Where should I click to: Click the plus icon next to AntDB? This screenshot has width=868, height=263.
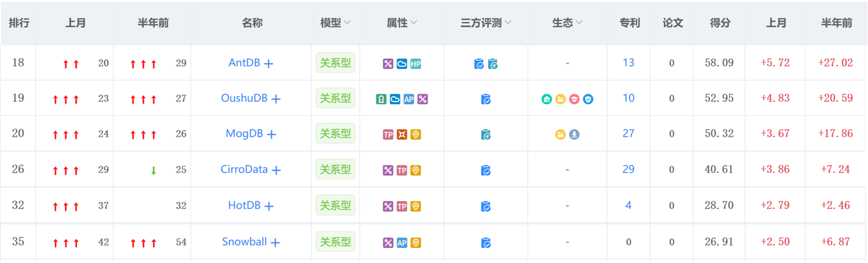[268, 64]
